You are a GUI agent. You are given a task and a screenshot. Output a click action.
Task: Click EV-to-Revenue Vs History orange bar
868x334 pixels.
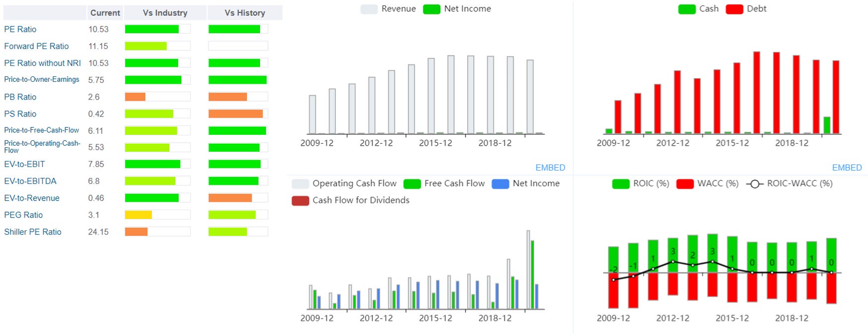(230, 198)
